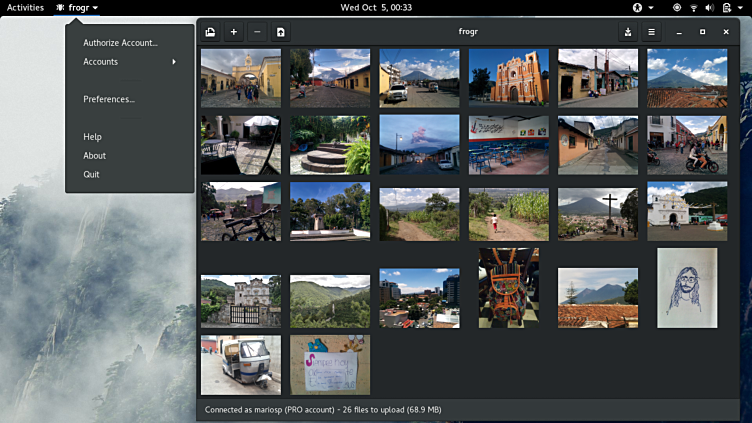Select Authorize Account... menu entry
This screenshot has height=423, width=752.
(120, 43)
